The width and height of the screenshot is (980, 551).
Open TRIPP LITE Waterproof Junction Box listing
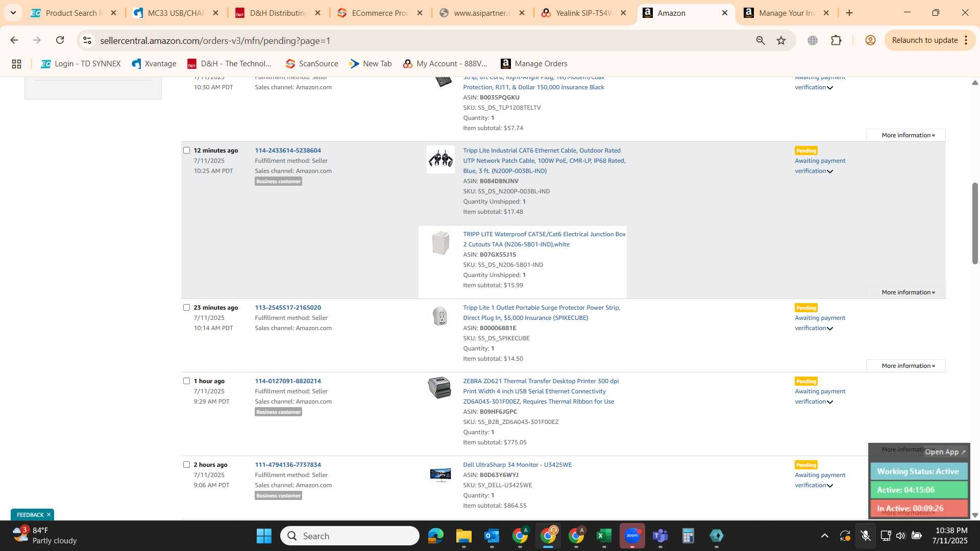click(544, 239)
